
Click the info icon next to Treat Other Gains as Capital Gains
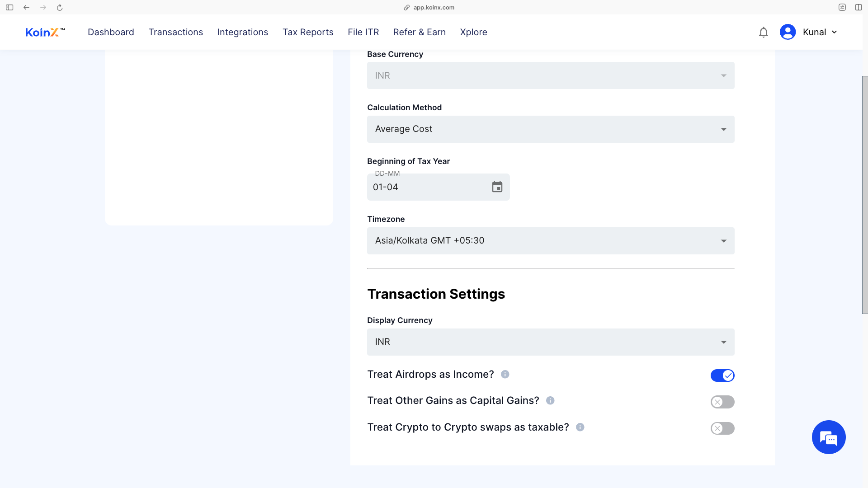550,400
